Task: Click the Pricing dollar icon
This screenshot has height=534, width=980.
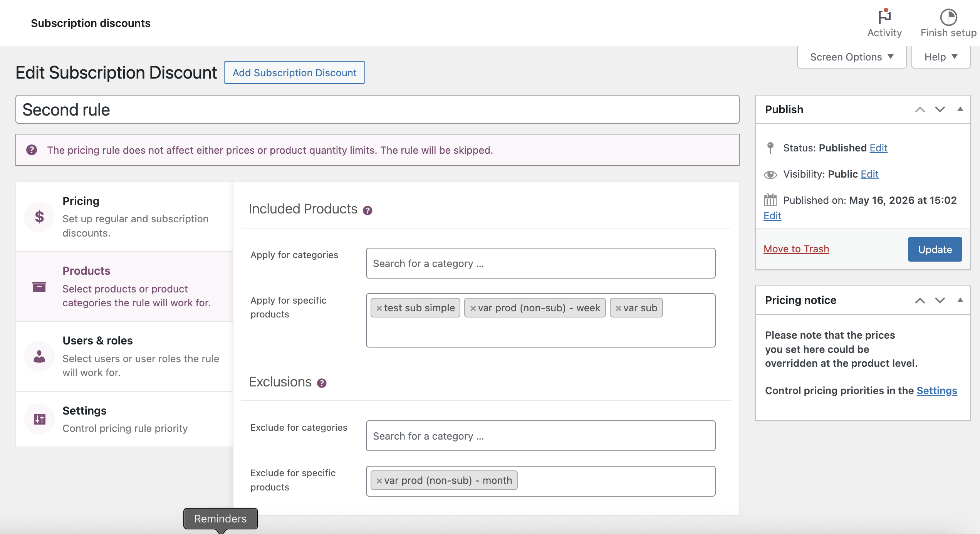Action: click(x=39, y=217)
